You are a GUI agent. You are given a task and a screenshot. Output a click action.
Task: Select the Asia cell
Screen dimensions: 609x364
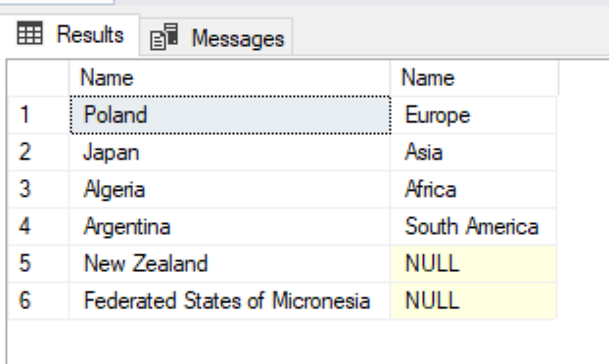(474, 152)
